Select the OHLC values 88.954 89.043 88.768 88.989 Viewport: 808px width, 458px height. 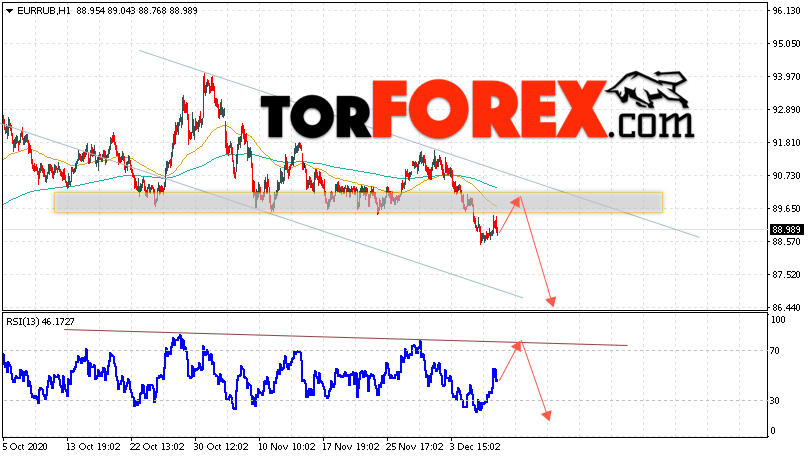(x=137, y=11)
